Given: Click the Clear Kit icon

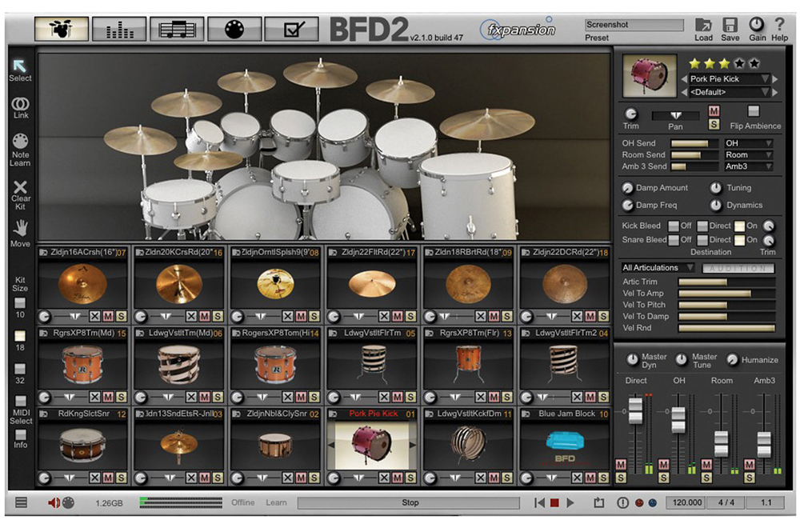Looking at the screenshot, I should coord(21,186).
